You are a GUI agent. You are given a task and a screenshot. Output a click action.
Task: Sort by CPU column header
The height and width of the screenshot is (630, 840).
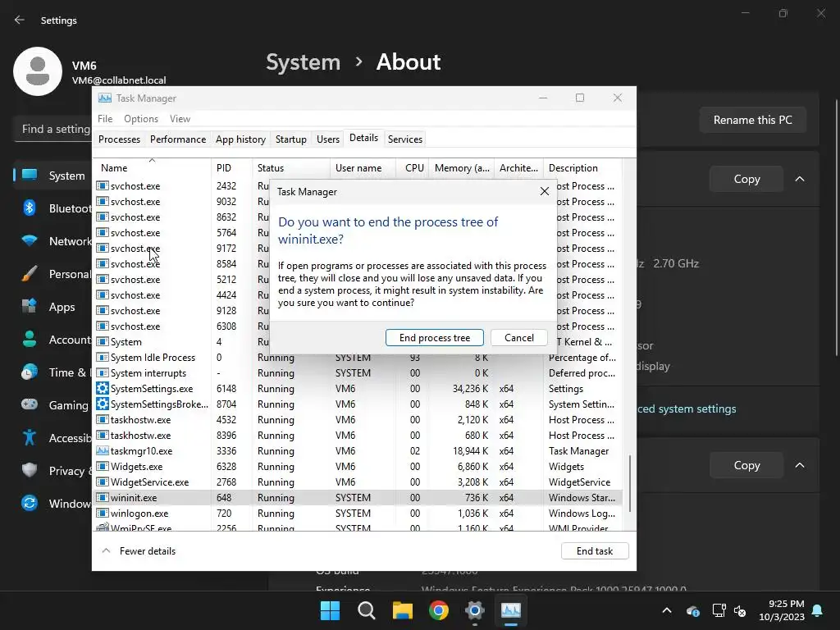click(x=412, y=167)
